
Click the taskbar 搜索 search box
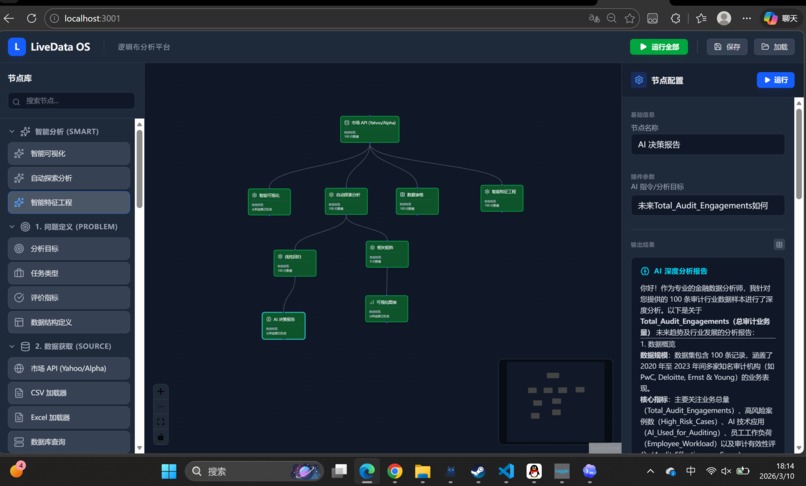[x=255, y=471]
